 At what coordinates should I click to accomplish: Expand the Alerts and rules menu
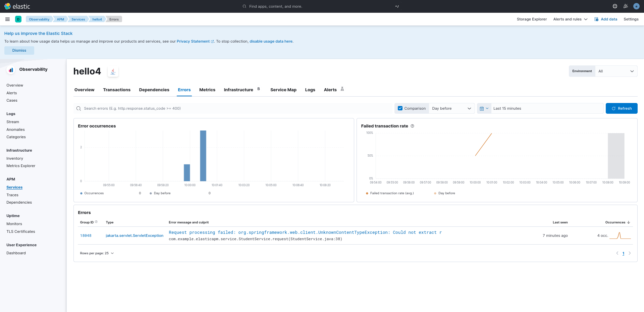click(570, 19)
